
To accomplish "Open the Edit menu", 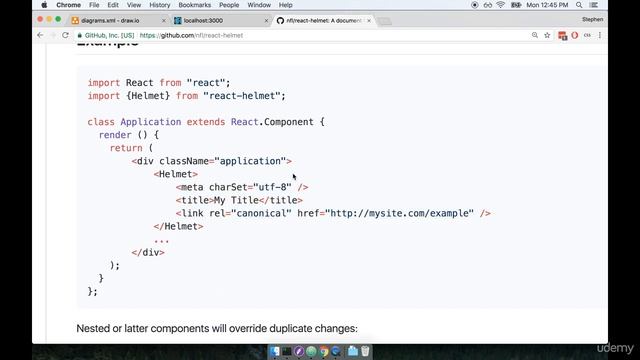I will [113, 5].
